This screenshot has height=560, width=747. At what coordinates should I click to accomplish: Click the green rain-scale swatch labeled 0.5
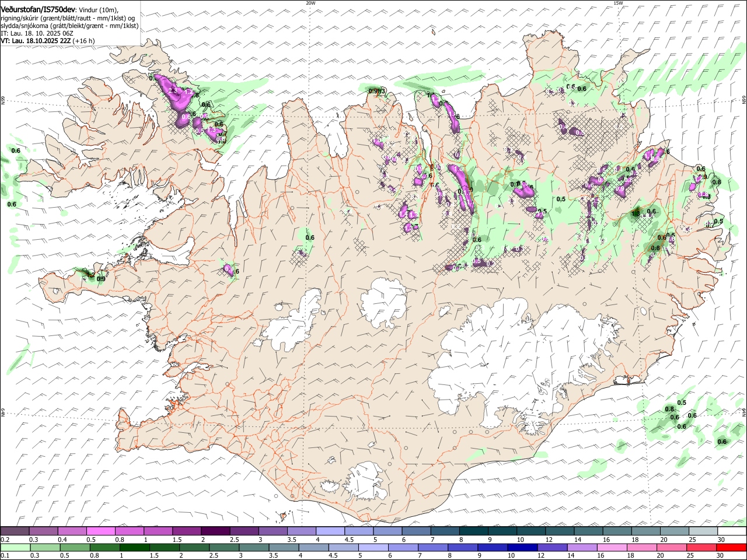(75, 547)
